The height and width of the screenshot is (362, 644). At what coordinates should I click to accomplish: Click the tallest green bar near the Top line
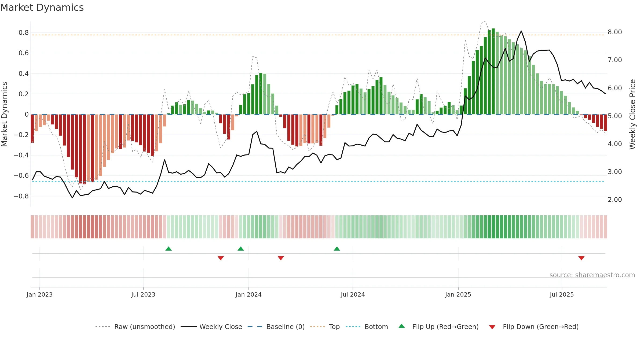[x=493, y=71]
